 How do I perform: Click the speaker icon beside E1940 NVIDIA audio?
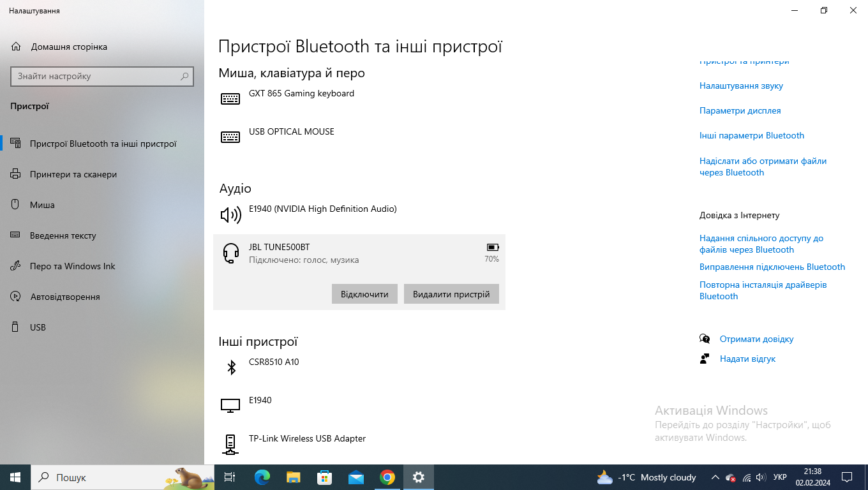click(x=230, y=215)
